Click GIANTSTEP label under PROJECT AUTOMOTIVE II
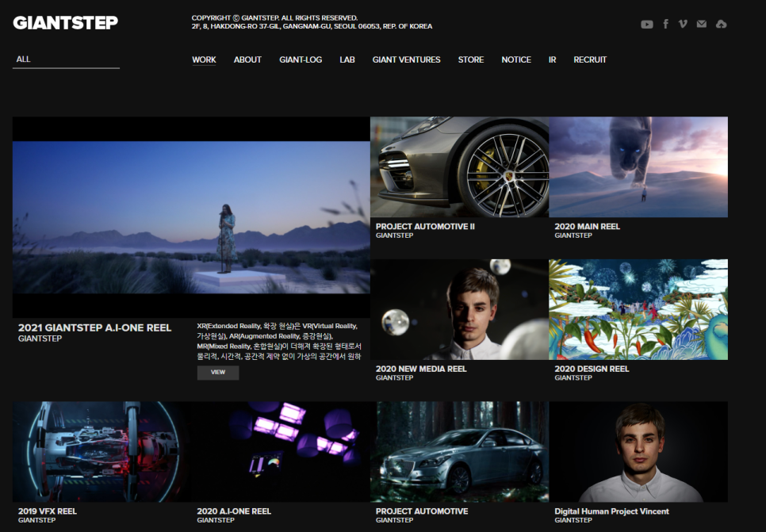The height and width of the screenshot is (532, 766). [394, 235]
